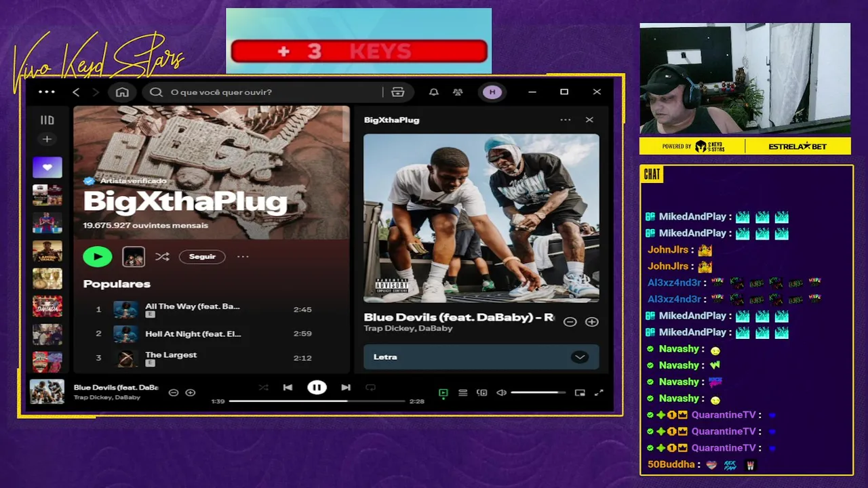Open the 'BigXthaPlug' panel header link
This screenshot has width=868, height=488.
point(392,120)
